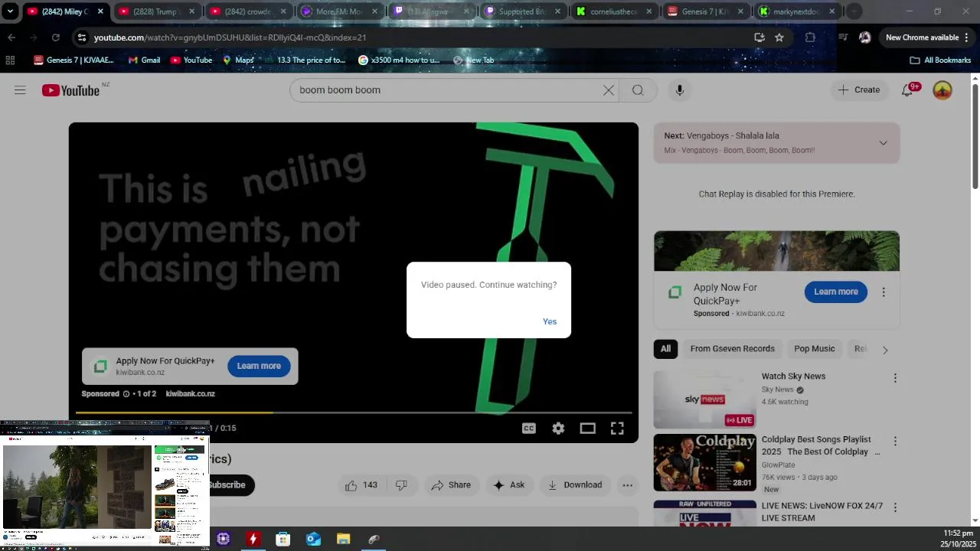Open options for the LiveNOW FOX stream
Viewport: 980px width, 551px height.
[x=895, y=507]
